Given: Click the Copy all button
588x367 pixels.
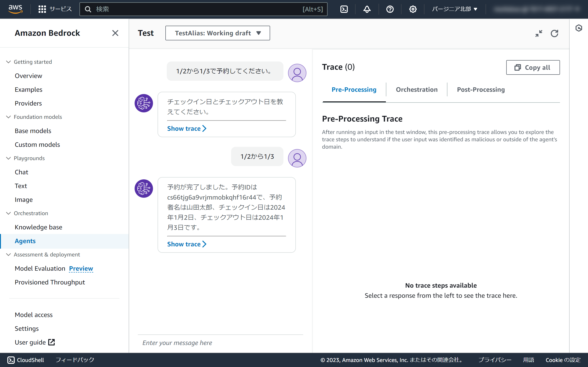Looking at the screenshot, I should click(x=533, y=67).
